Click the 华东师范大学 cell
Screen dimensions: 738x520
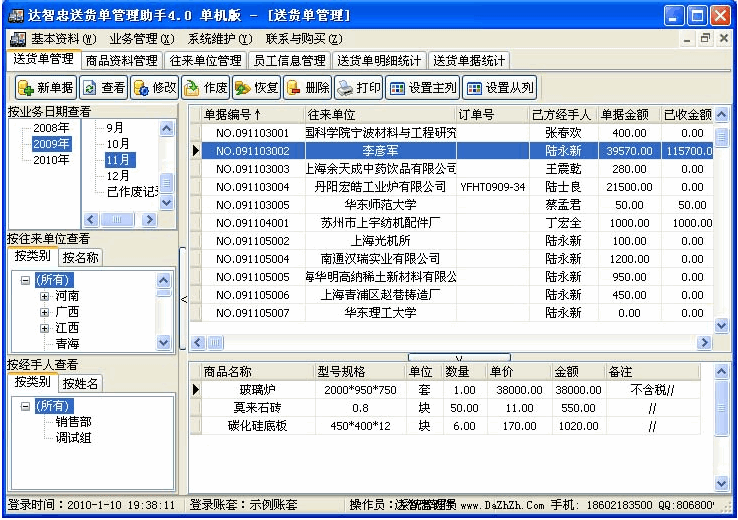pos(380,205)
